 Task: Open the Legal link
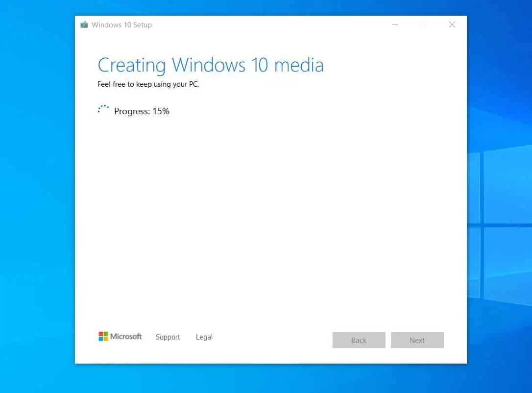pos(204,337)
